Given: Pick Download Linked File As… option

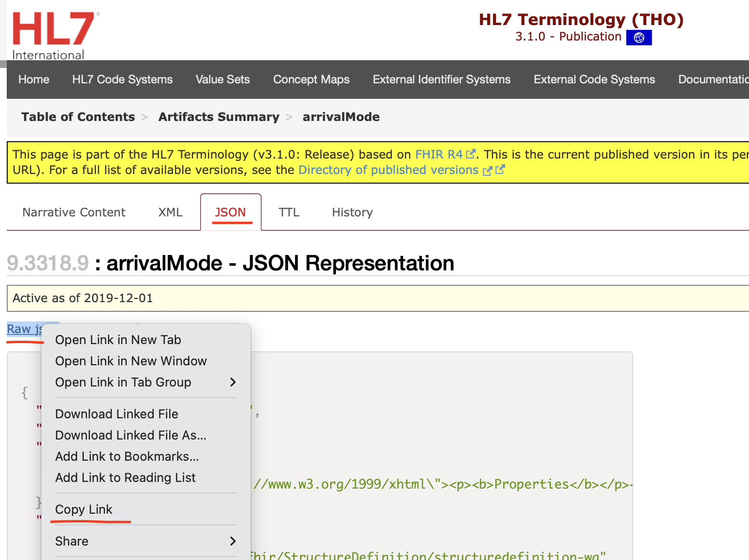Looking at the screenshot, I should [x=131, y=435].
